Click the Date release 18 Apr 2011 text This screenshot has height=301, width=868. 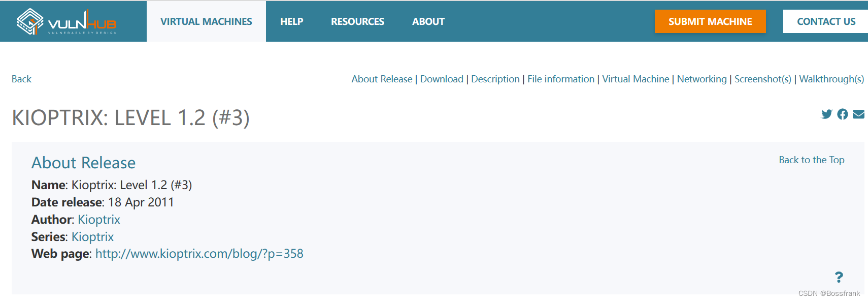click(103, 202)
